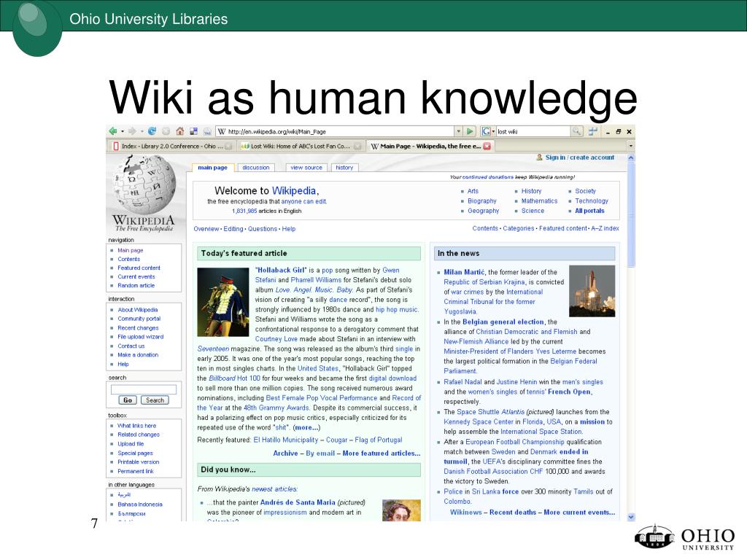
Task: Click the toolbar icon after search box
Action: [593, 131]
